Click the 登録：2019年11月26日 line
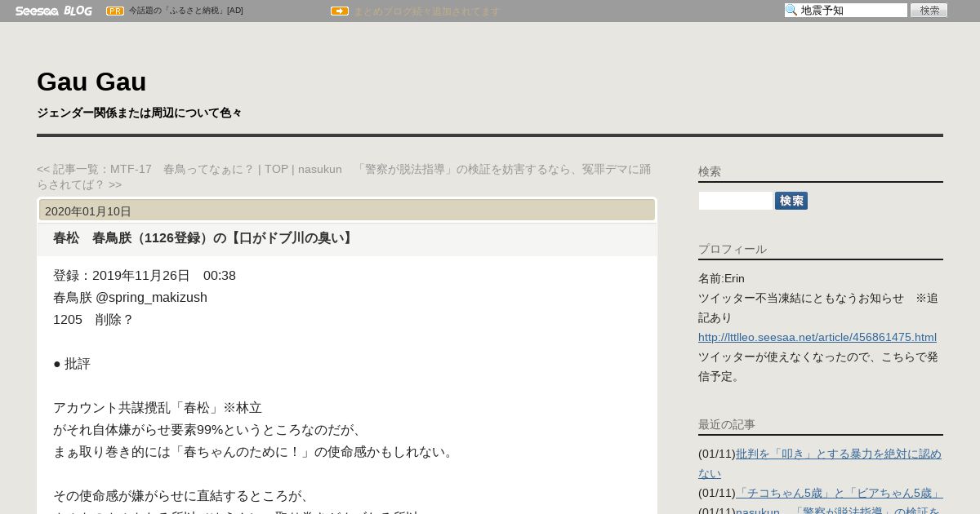Screen dimensions: 980x514 [145, 276]
